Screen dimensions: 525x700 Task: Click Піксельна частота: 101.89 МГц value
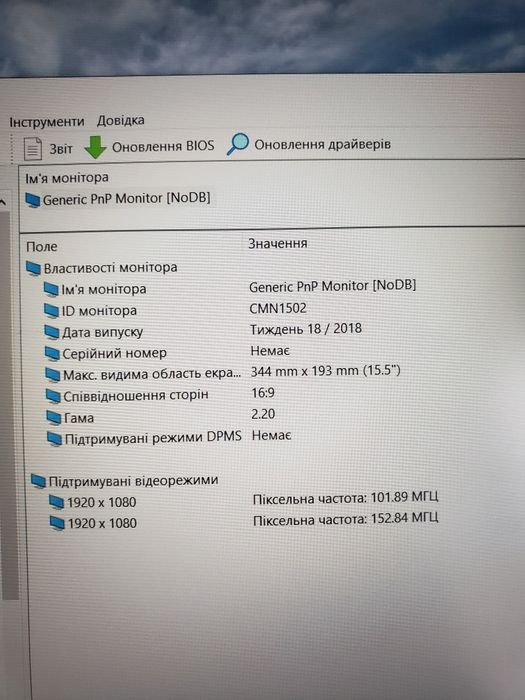346,498
